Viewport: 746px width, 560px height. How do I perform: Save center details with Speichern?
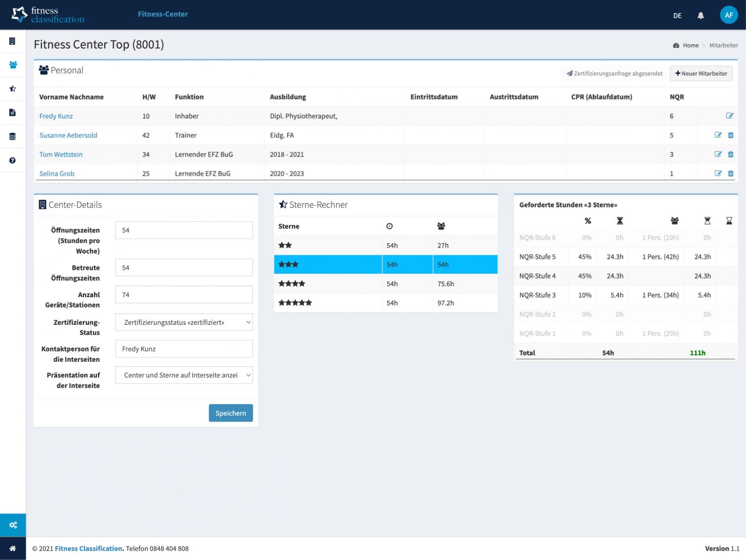click(231, 413)
